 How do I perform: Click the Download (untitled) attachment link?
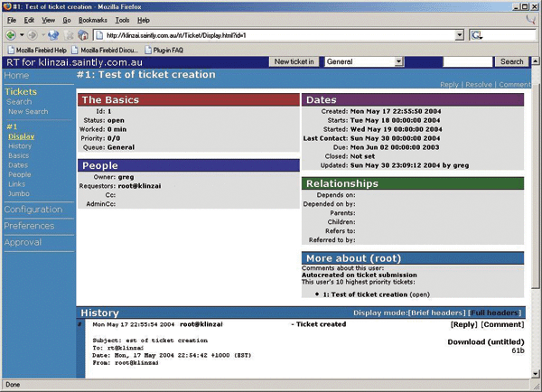click(x=485, y=342)
